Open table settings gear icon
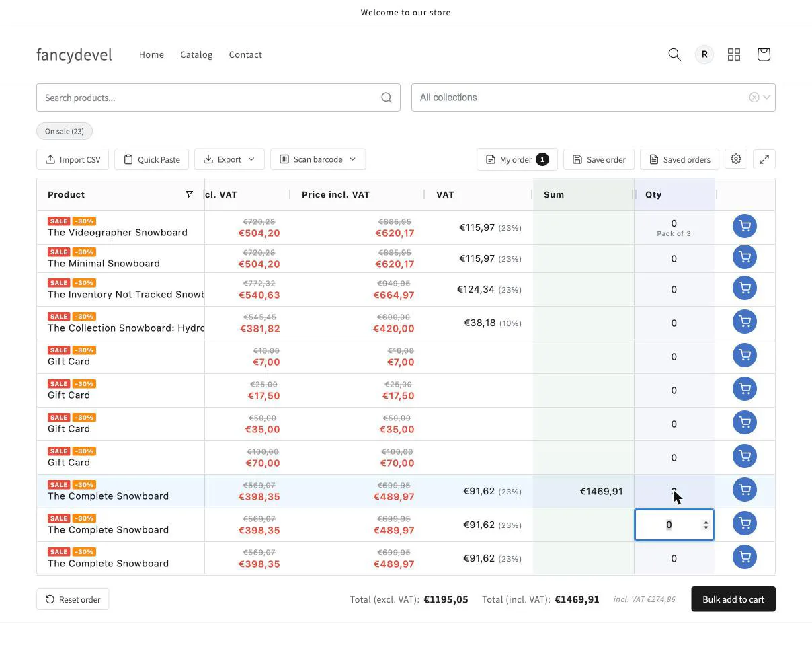This screenshot has height=655, width=812. [736, 159]
